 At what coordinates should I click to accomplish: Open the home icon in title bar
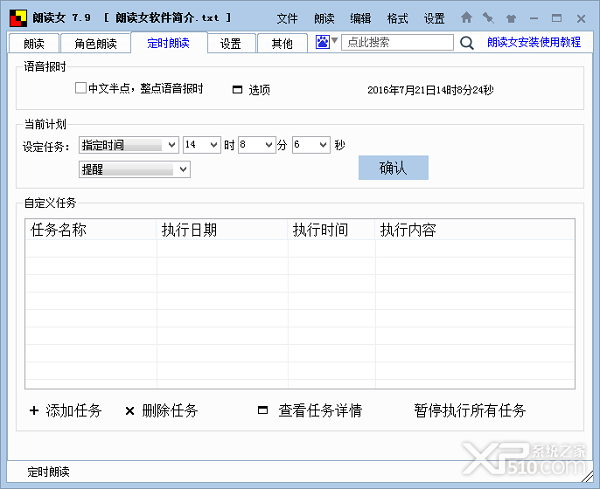(x=466, y=18)
